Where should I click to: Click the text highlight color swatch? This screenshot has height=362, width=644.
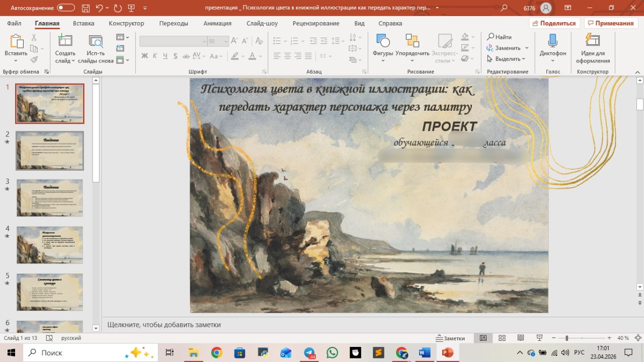coord(234,56)
